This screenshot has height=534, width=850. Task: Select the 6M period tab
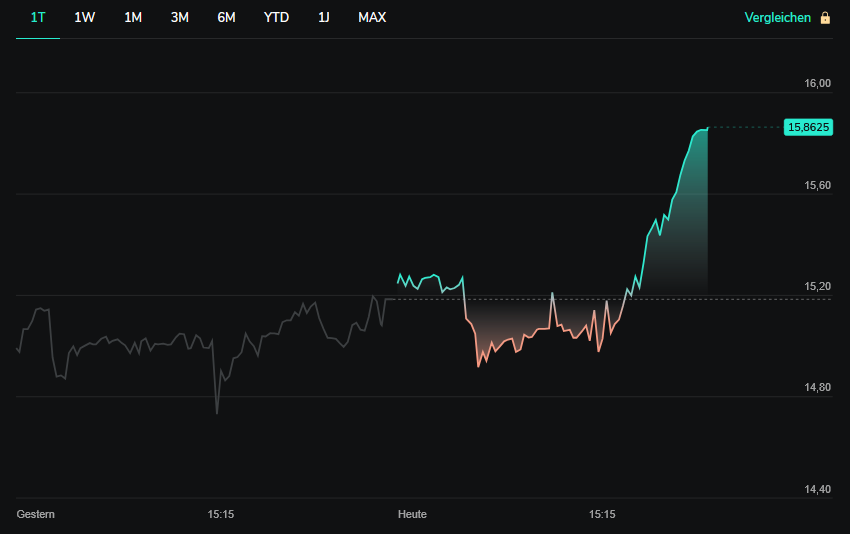226,18
